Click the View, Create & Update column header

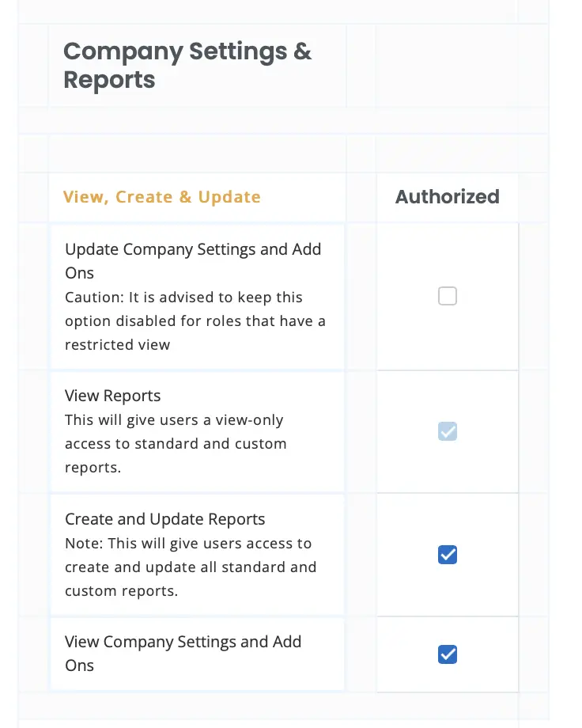tap(162, 197)
